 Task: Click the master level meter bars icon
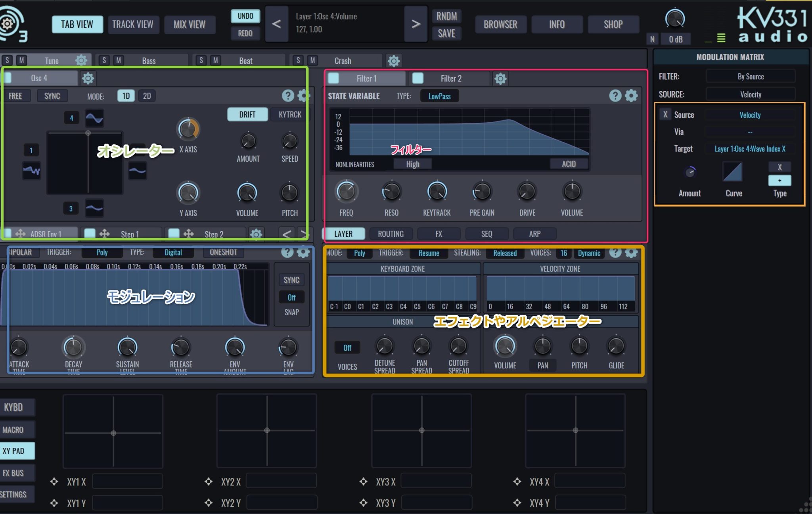pos(721,38)
